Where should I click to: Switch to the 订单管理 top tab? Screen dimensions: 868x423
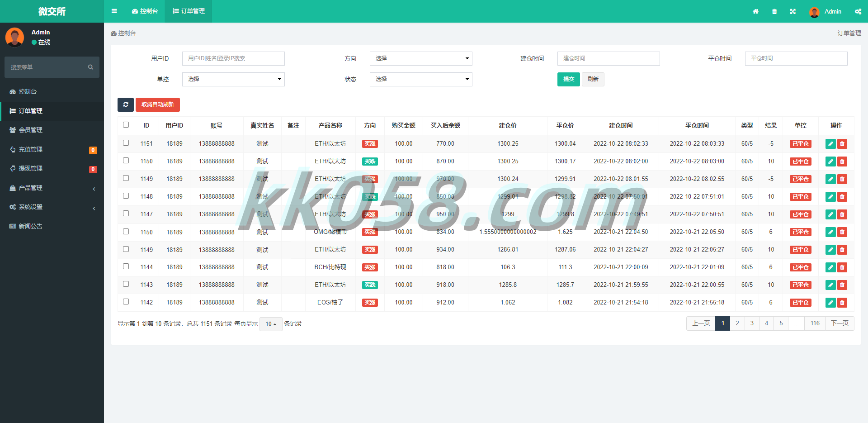tap(189, 11)
